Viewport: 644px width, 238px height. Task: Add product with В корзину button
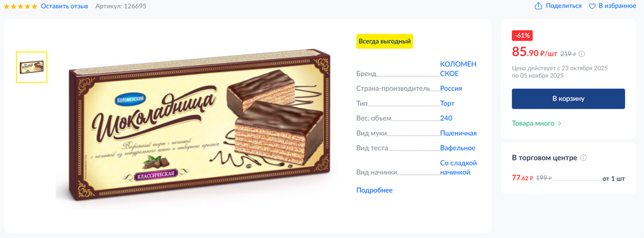568,99
